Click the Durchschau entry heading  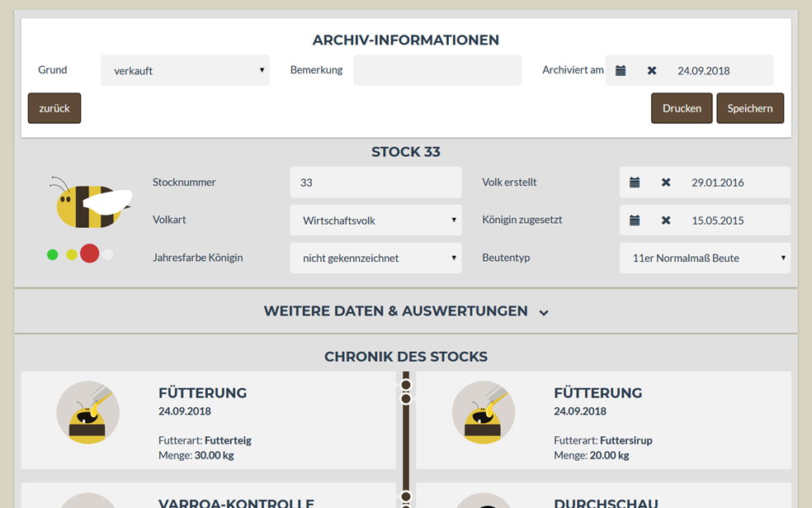(x=606, y=503)
